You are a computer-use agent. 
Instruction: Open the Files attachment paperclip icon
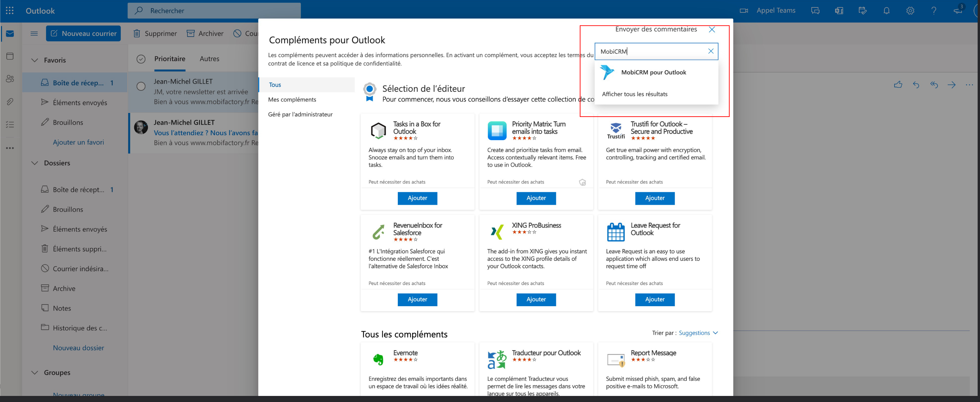(10, 102)
